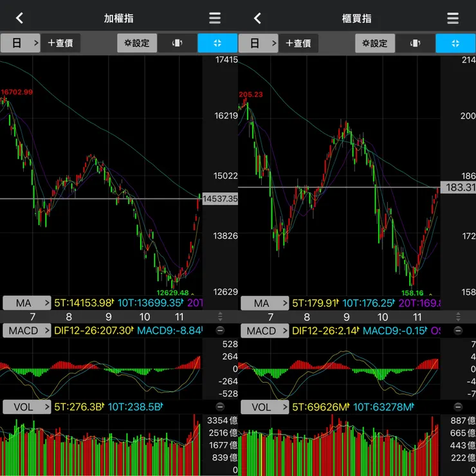
Task: Tap +查價 button in 加權指 panel
Action: click(60, 43)
